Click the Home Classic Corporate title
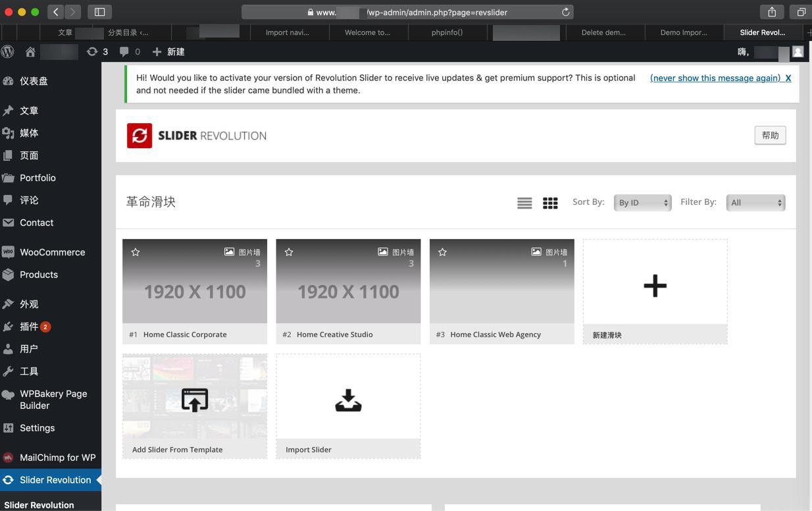This screenshot has width=812, height=511. 185,335
